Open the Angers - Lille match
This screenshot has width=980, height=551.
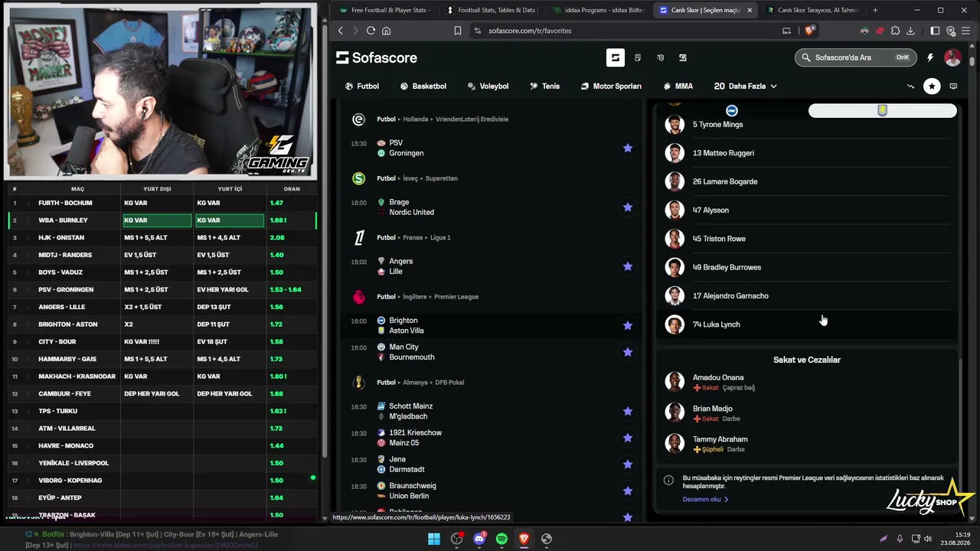pos(492,266)
